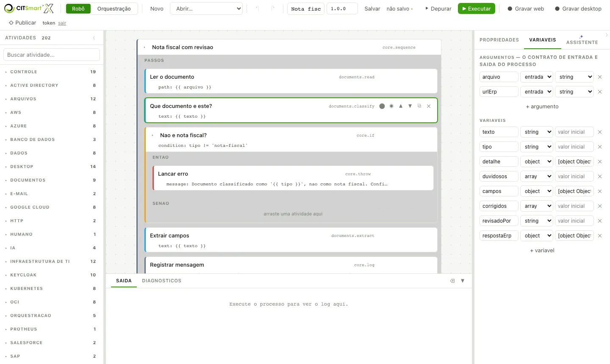Image resolution: width=610 pixels, height=364 pixels.
Task: Click the CITSmart X logo
Action: [x=29, y=8]
